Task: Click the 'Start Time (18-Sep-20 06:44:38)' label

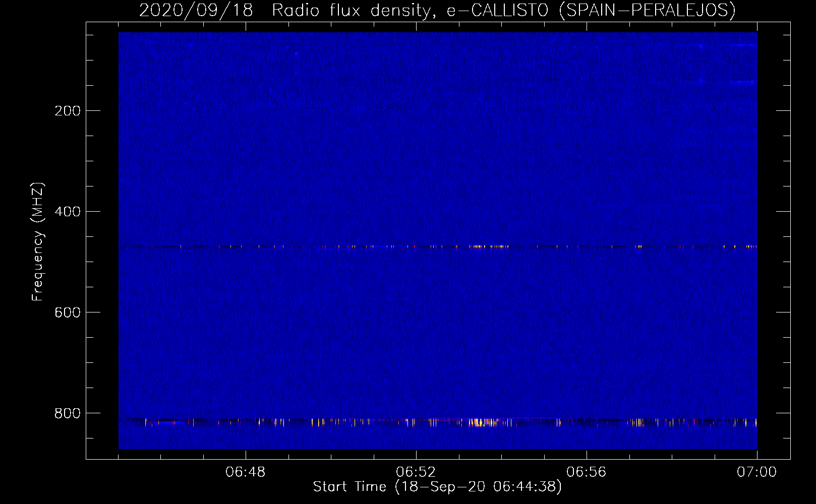Action: [437, 487]
